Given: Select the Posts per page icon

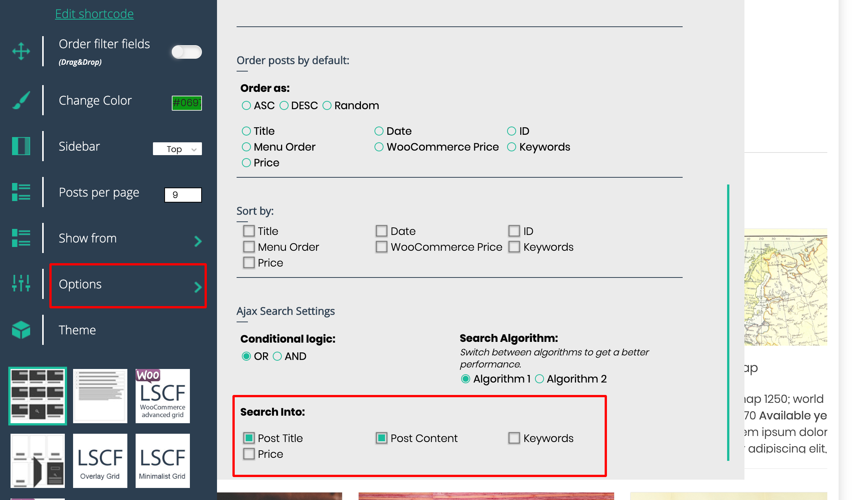Looking at the screenshot, I should pos(21,192).
